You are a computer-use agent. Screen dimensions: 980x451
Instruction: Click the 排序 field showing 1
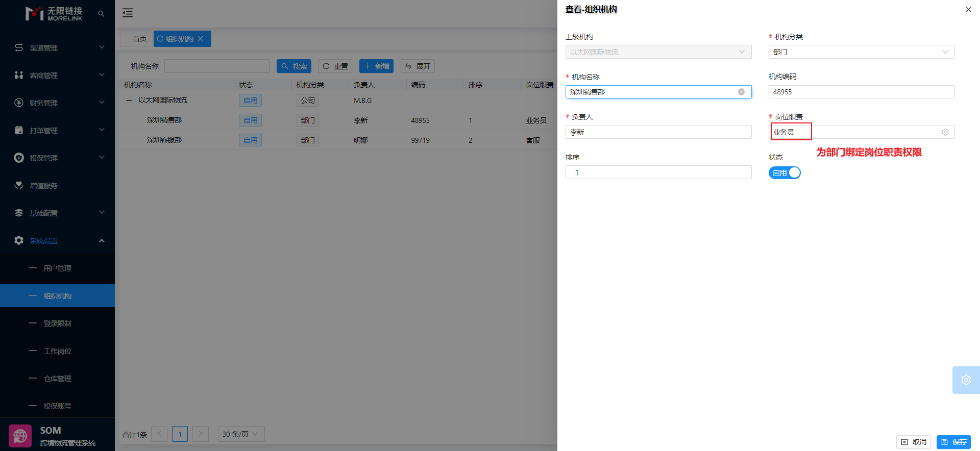[x=658, y=172]
